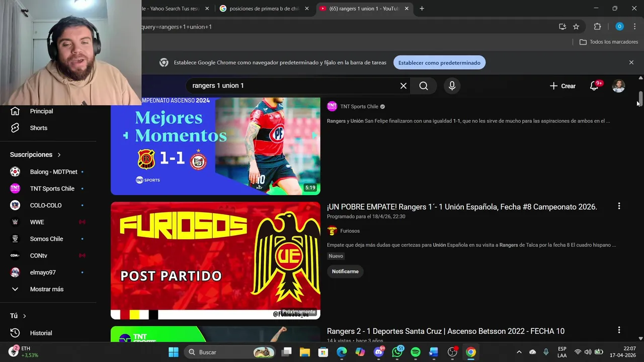
Task: Click the Notificarme button
Action: pyautogui.click(x=345, y=271)
